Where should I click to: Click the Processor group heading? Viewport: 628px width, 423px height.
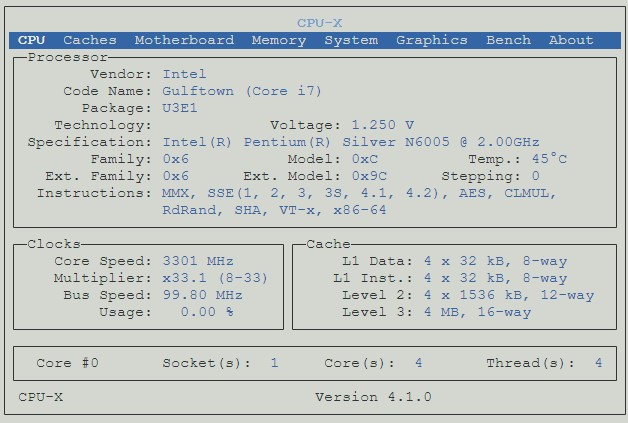(67, 57)
